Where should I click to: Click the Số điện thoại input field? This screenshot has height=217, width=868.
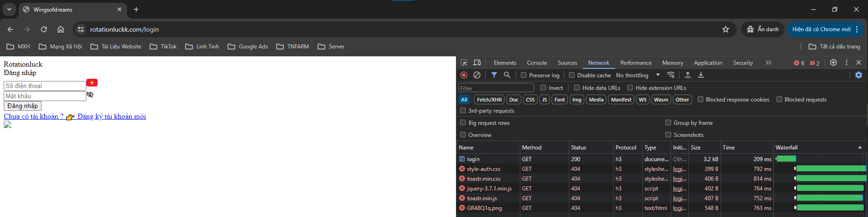coord(45,86)
